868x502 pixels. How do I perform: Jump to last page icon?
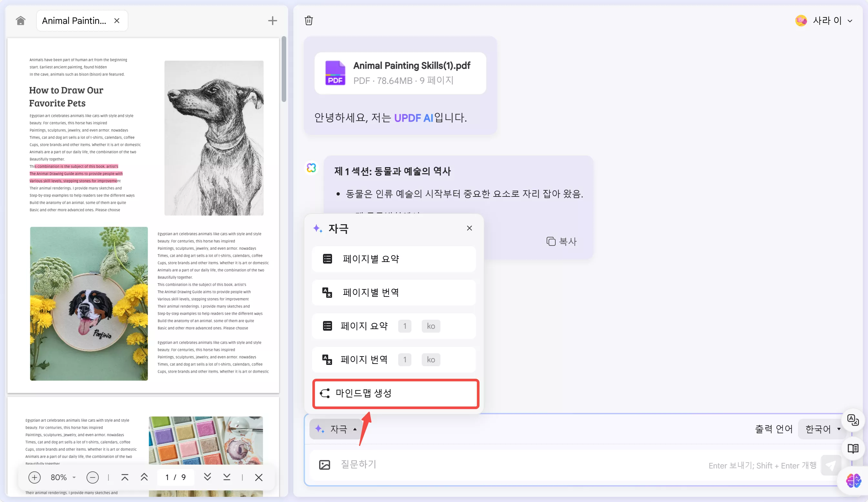click(227, 477)
